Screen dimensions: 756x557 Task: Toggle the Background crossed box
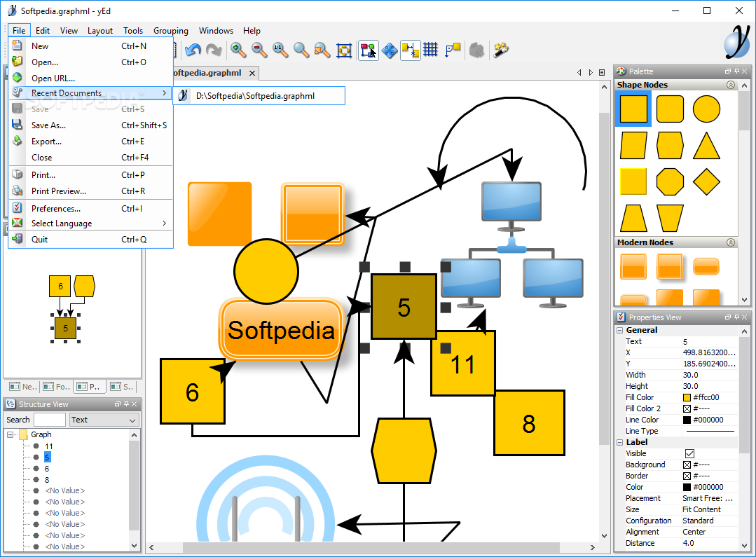coord(687,465)
